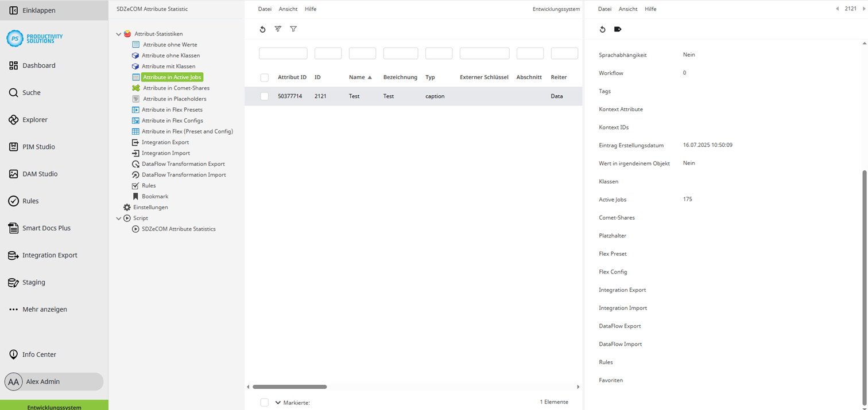Open Suche via the magnifier icon
This screenshot has height=410, width=868.
pyautogui.click(x=13, y=92)
